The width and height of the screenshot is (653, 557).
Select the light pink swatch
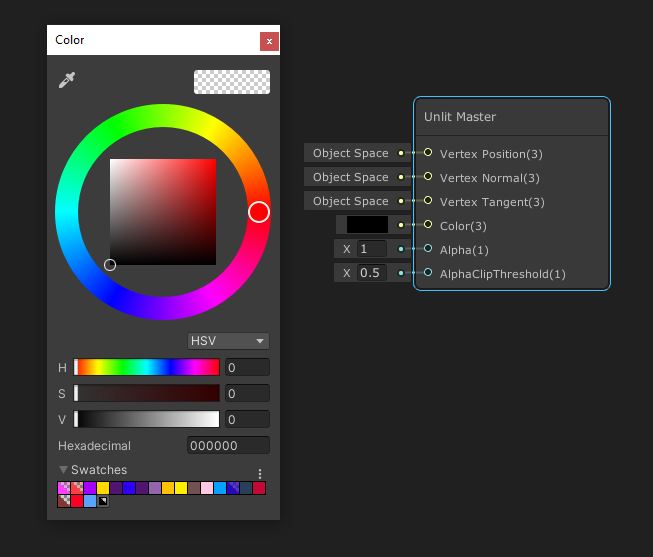pos(207,488)
